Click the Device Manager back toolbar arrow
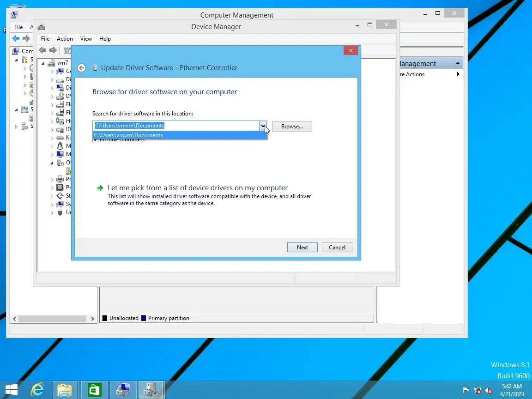The height and width of the screenshot is (399, 532). 42,50
